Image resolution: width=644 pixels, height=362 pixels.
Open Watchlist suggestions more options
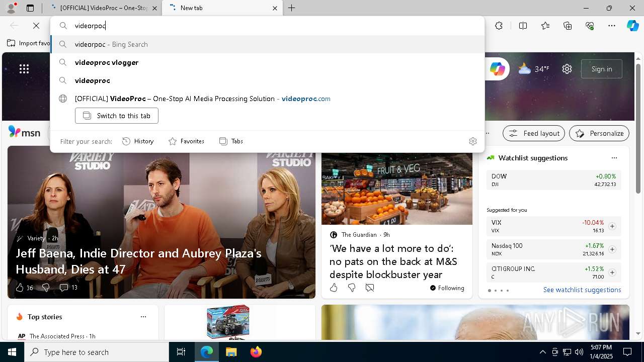click(x=614, y=158)
